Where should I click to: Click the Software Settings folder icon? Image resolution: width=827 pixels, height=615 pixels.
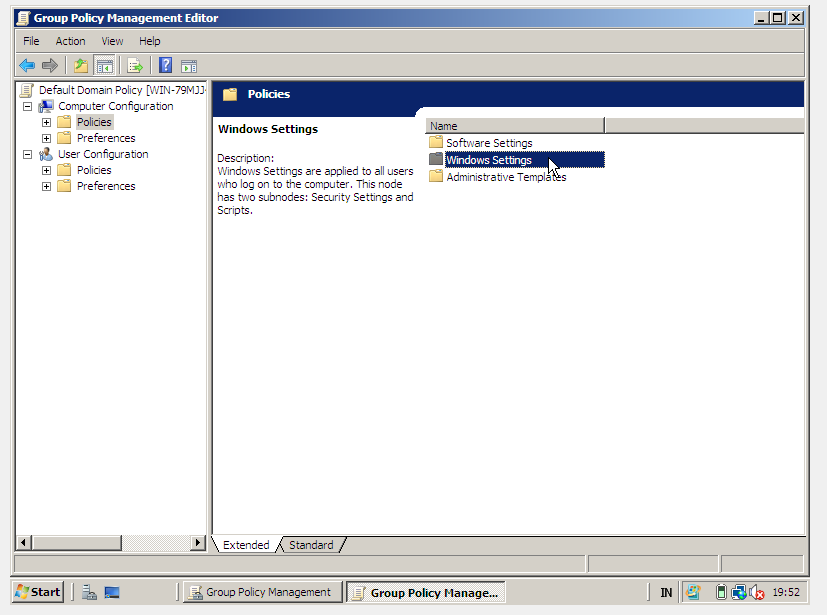click(436, 142)
